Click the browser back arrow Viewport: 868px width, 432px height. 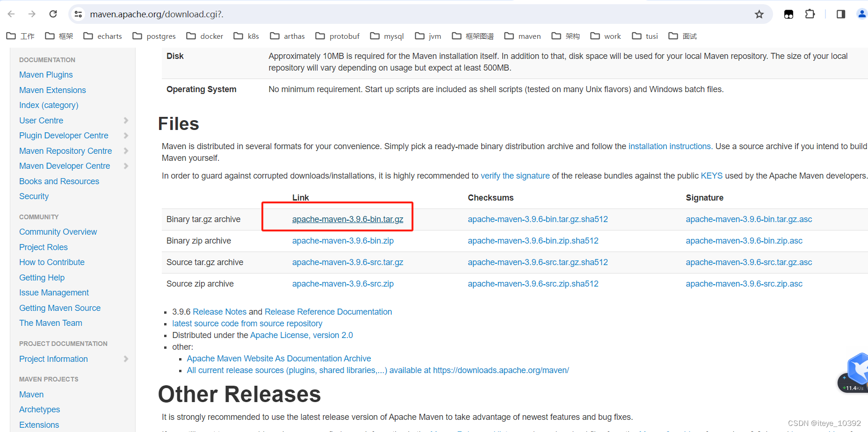pyautogui.click(x=11, y=14)
